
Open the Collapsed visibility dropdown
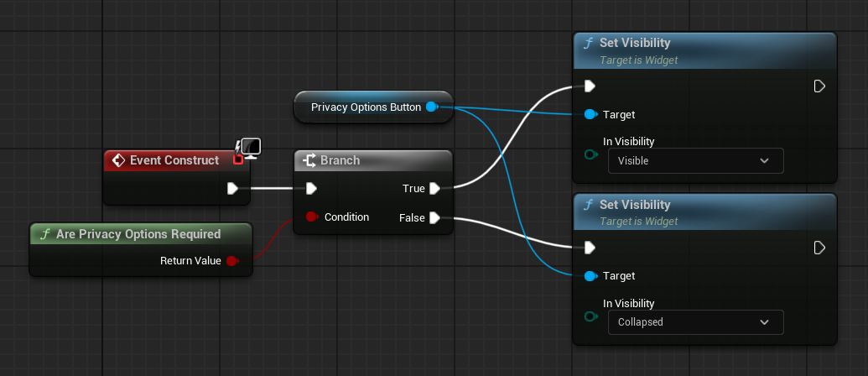pyautogui.click(x=695, y=321)
